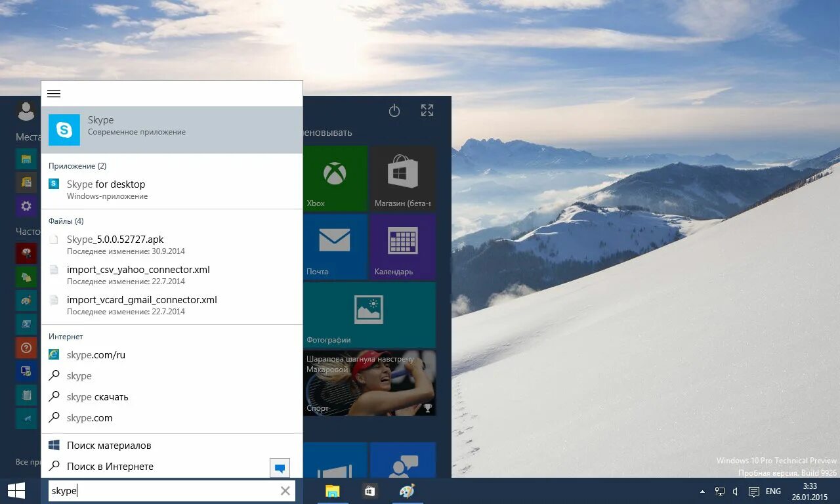Open the people contacts tile
Viewport: 840px width, 504px height.
[x=403, y=460]
